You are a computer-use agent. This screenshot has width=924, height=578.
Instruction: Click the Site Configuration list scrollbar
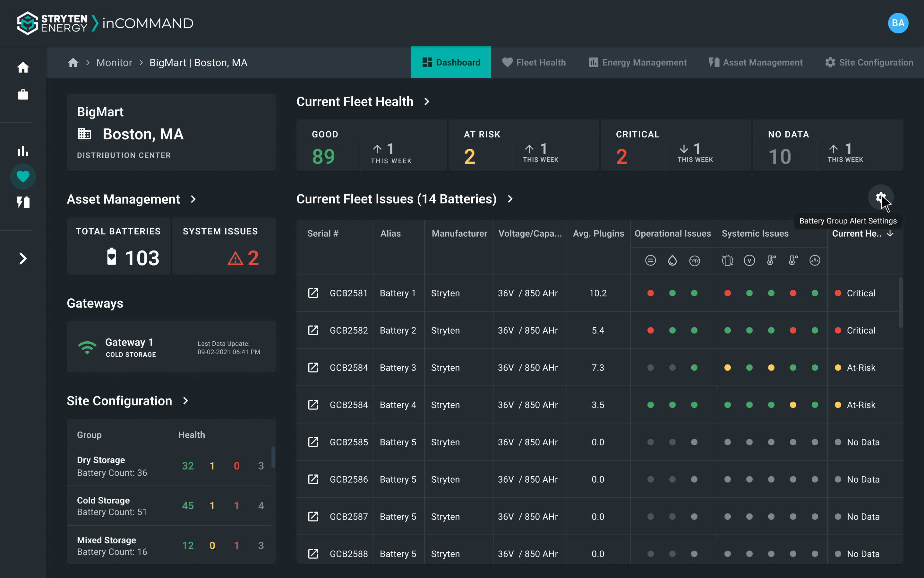(x=273, y=457)
